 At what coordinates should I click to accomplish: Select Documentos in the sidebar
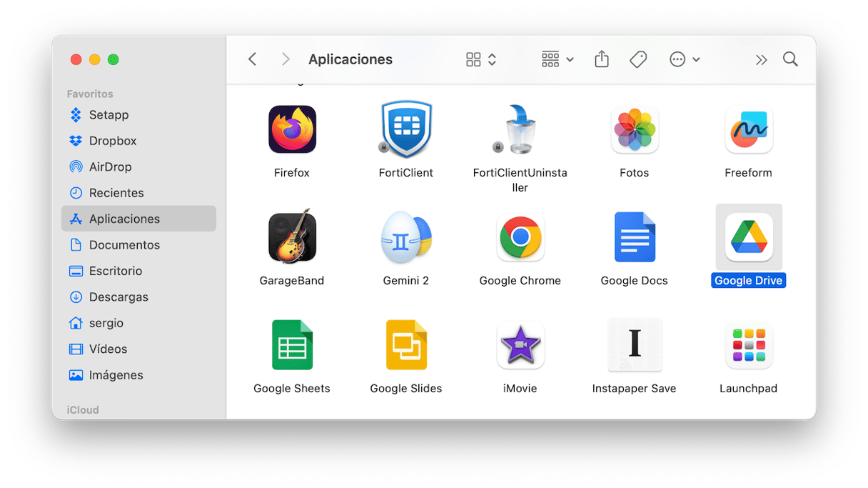(124, 245)
